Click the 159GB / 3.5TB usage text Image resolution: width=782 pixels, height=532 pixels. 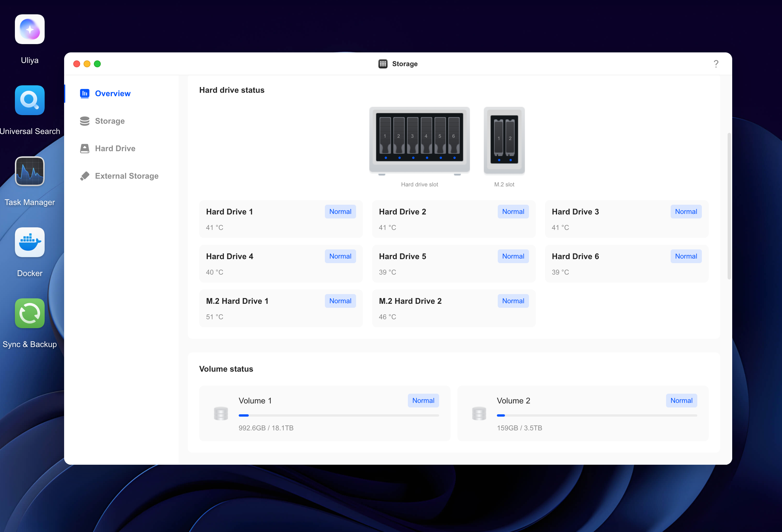click(x=520, y=428)
